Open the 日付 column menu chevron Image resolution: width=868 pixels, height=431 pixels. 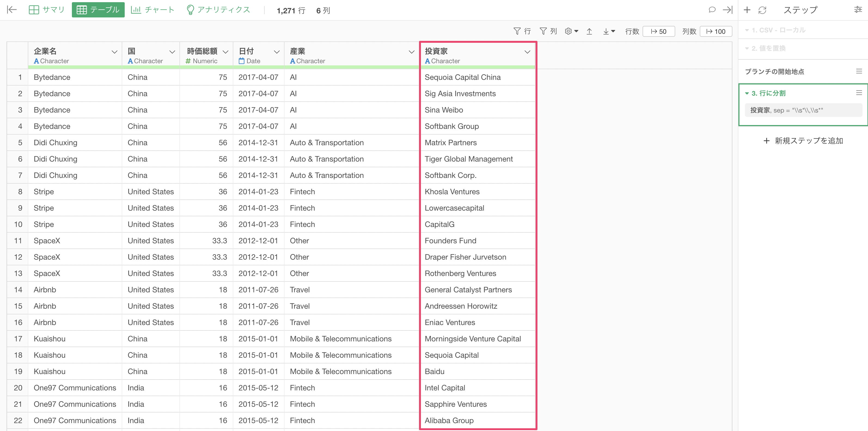[277, 52]
